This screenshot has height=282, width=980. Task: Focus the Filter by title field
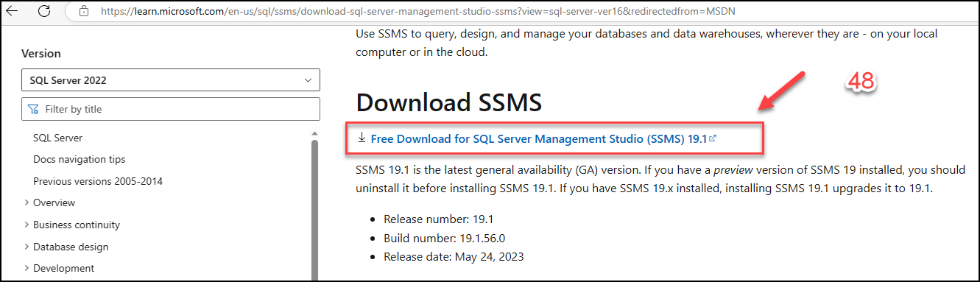171,109
